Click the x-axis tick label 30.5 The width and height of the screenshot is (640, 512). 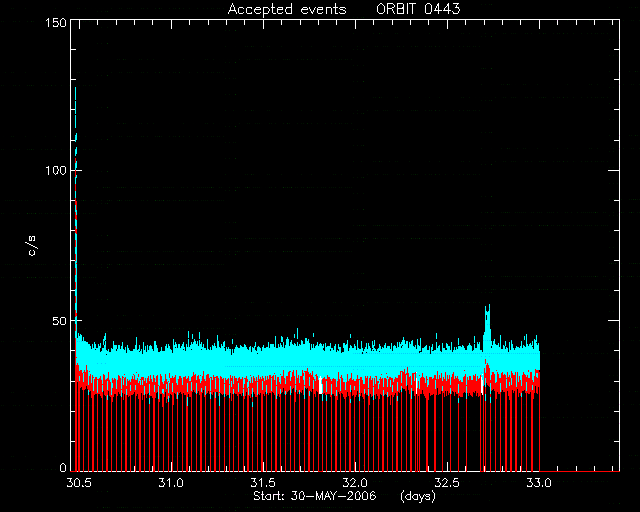pyautogui.click(x=79, y=483)
